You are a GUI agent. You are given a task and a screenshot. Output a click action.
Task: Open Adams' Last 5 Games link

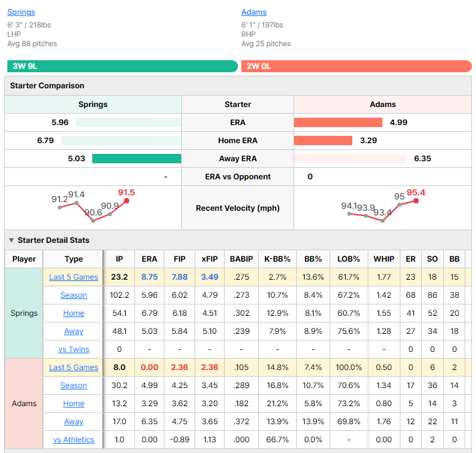pos(74,367)
